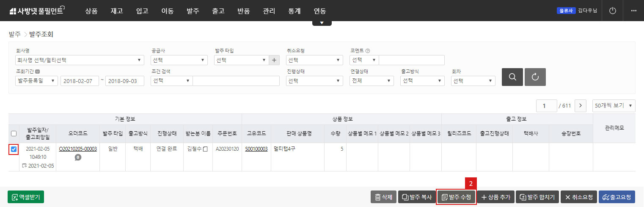Click the magnifier search button
The width and height of the screenshot is (644, 207).
pyautogui.click(x=512, y=77)
